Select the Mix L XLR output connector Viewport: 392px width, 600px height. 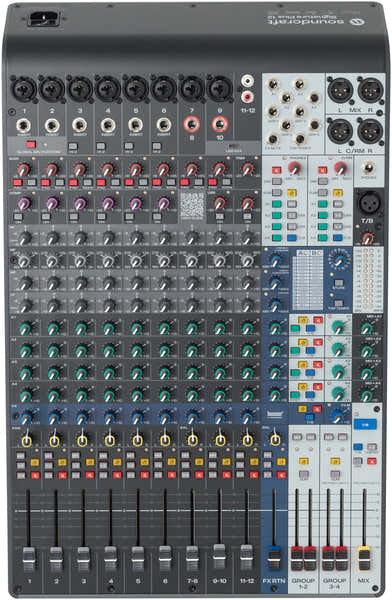(x=340, y=90)
